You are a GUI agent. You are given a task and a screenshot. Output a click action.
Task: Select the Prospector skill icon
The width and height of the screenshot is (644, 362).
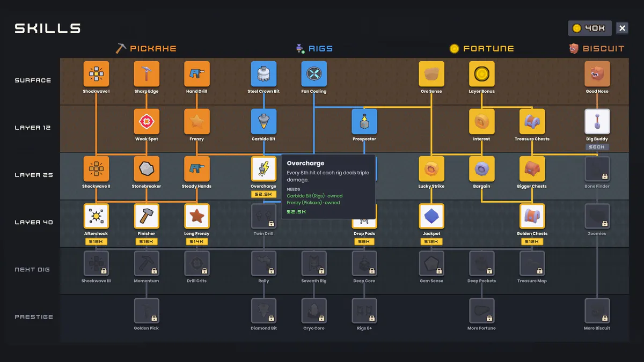pyautogui.click(x=364, y=122)
